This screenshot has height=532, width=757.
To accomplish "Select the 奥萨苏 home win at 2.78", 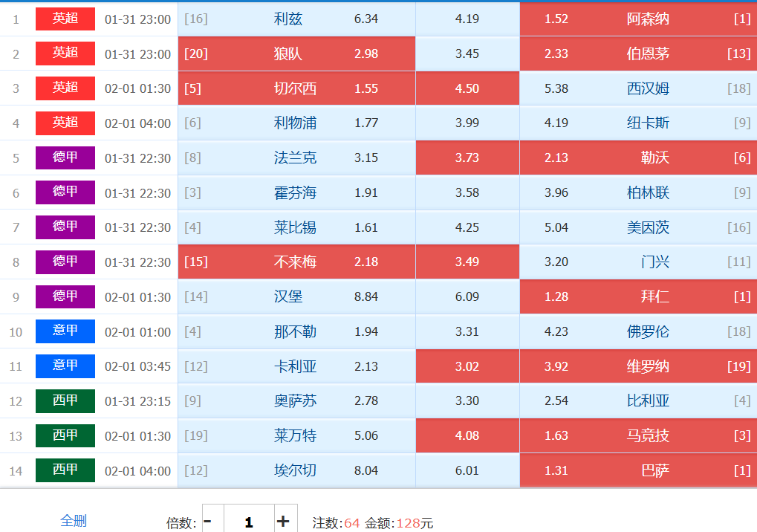I will (296, 401).
